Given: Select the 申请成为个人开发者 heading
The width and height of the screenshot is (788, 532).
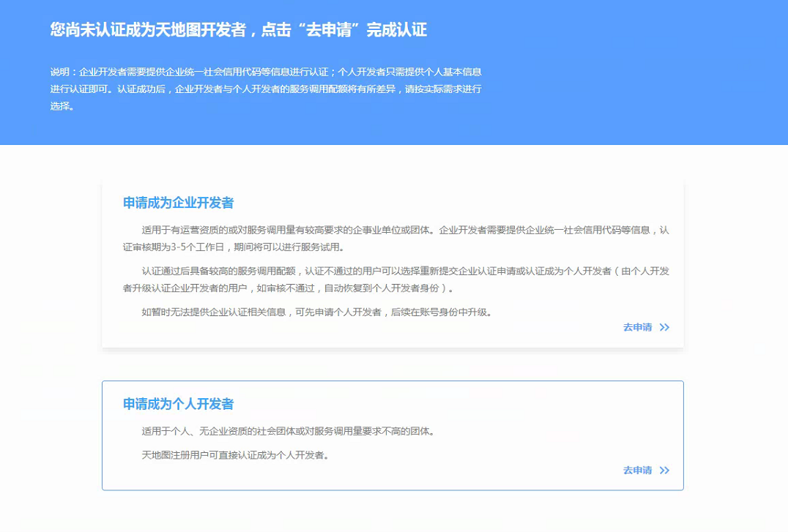Looking at the screenshot, I should pyautogui.click(x=178, y=404).
